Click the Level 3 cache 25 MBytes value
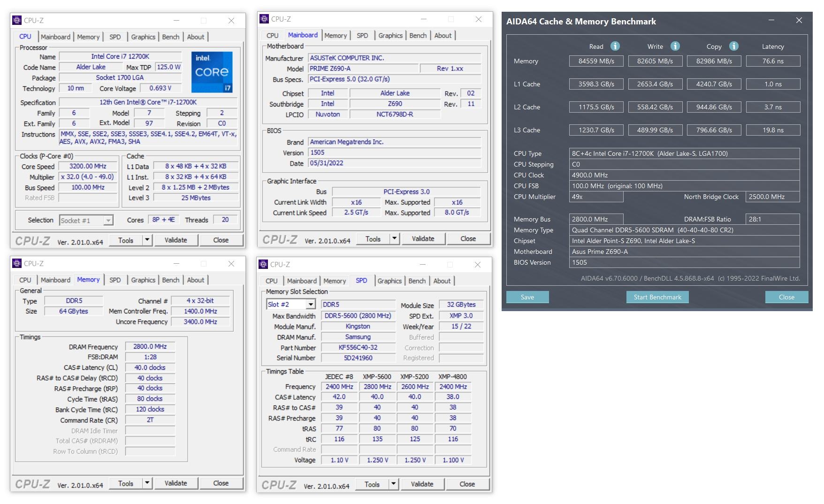The image size is (824, 504). point(196,198)
